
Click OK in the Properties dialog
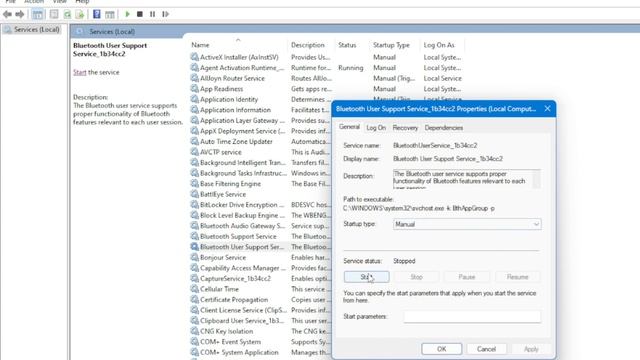(442, 349)
